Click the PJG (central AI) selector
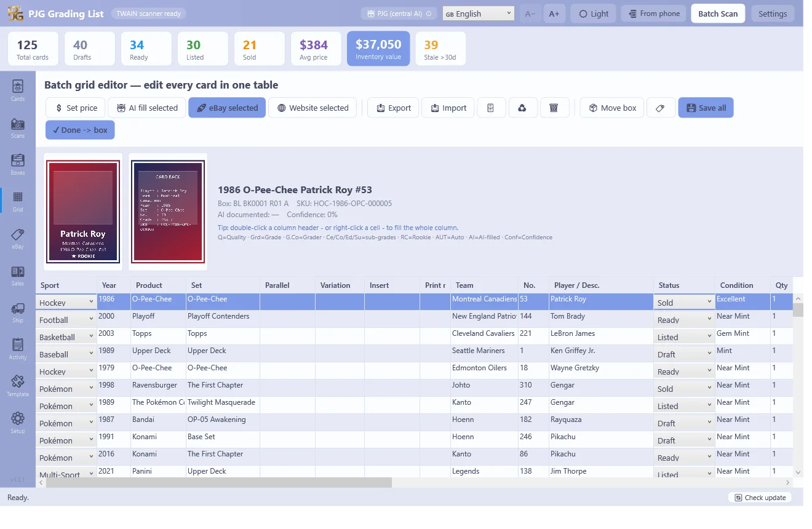Image resolution: width=812 pixels, height=529 pixels. (x=399, y=14)
